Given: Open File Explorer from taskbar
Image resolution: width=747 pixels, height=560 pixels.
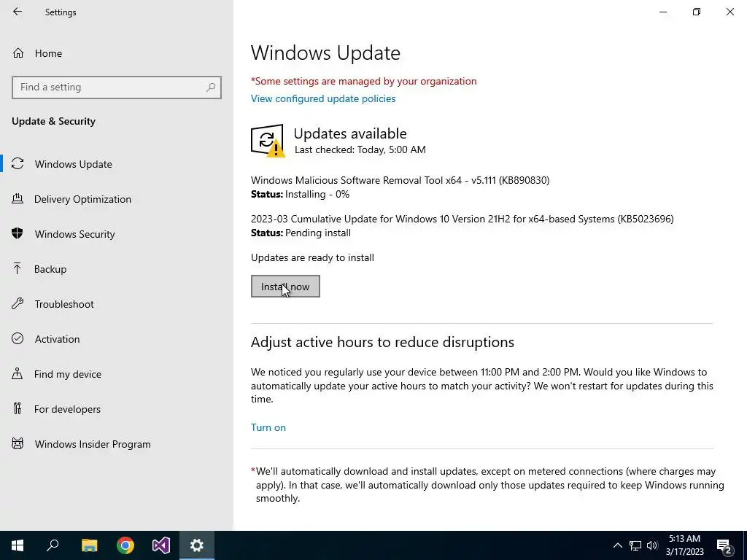Looking at the screenshot, I should pos(90,545).
